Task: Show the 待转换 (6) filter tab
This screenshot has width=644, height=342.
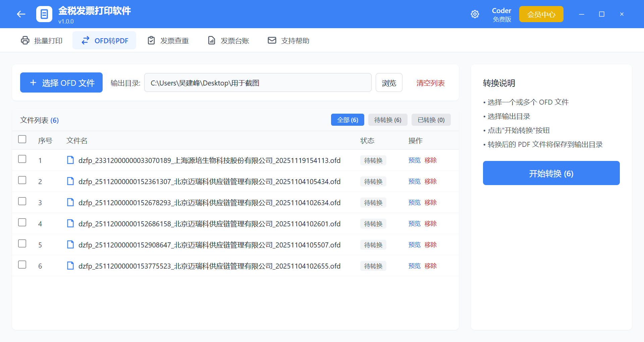Action: click(x=388, y=120)
